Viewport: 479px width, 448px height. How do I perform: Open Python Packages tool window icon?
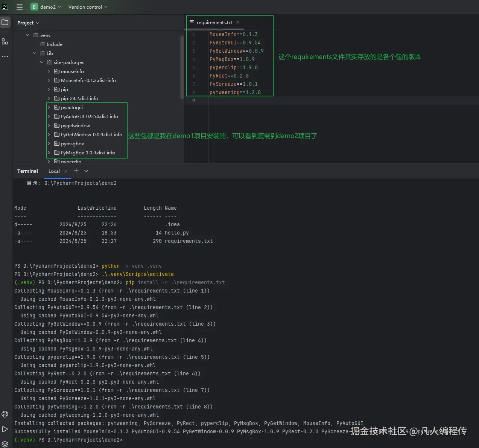click(x=5, y=414)
